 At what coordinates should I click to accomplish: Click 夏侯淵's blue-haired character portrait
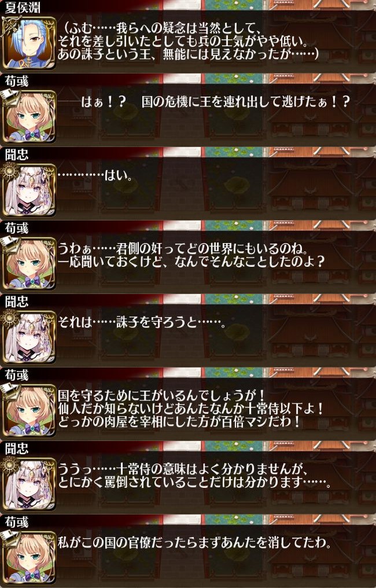click(30, 42)
